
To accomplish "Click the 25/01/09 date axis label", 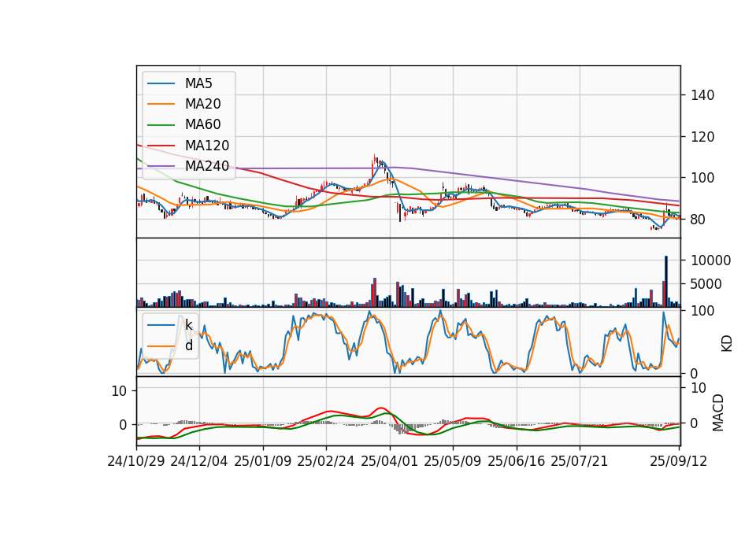I will [263, 461].
